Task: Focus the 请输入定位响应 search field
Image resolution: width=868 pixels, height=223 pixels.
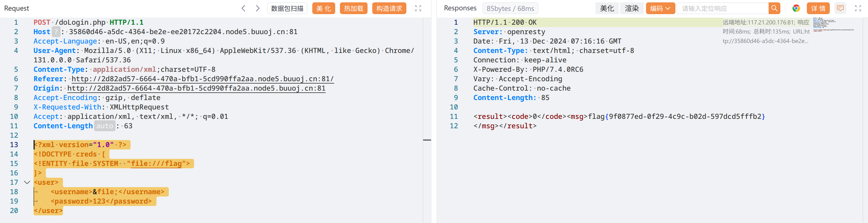Action: (x=723, y=8)
